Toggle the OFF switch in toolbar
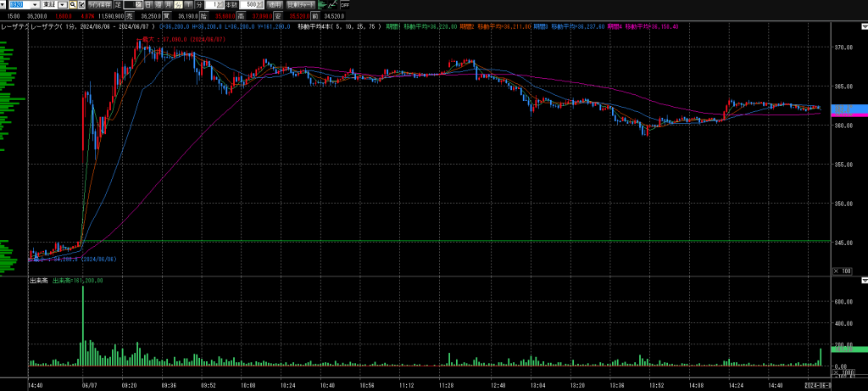 (x=346, y=5)
